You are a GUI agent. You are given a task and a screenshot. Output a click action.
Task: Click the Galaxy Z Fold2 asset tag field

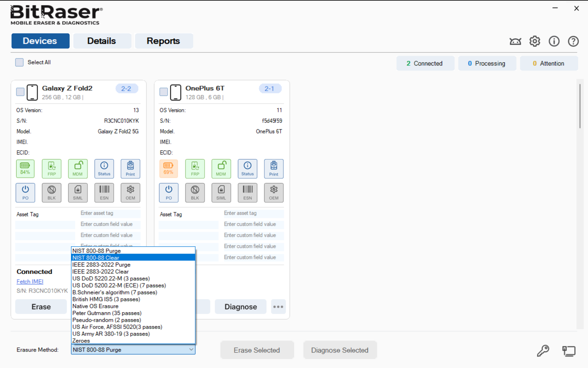click(x=110, y=213)
